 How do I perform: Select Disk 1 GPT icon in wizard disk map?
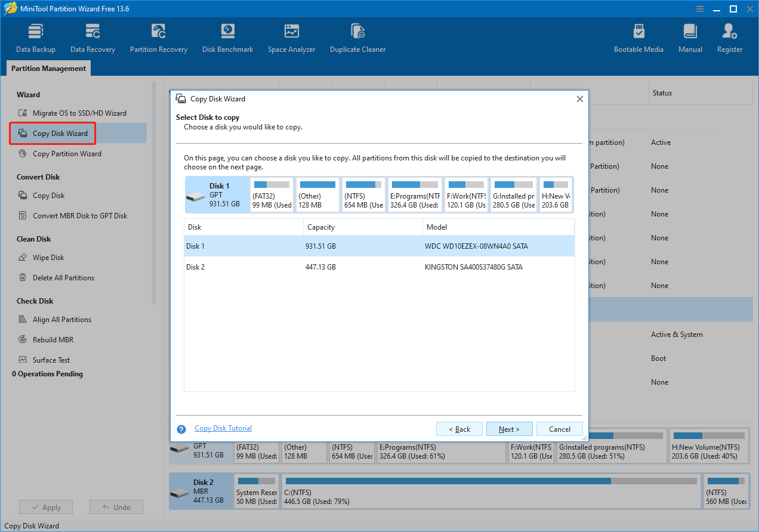216,195
